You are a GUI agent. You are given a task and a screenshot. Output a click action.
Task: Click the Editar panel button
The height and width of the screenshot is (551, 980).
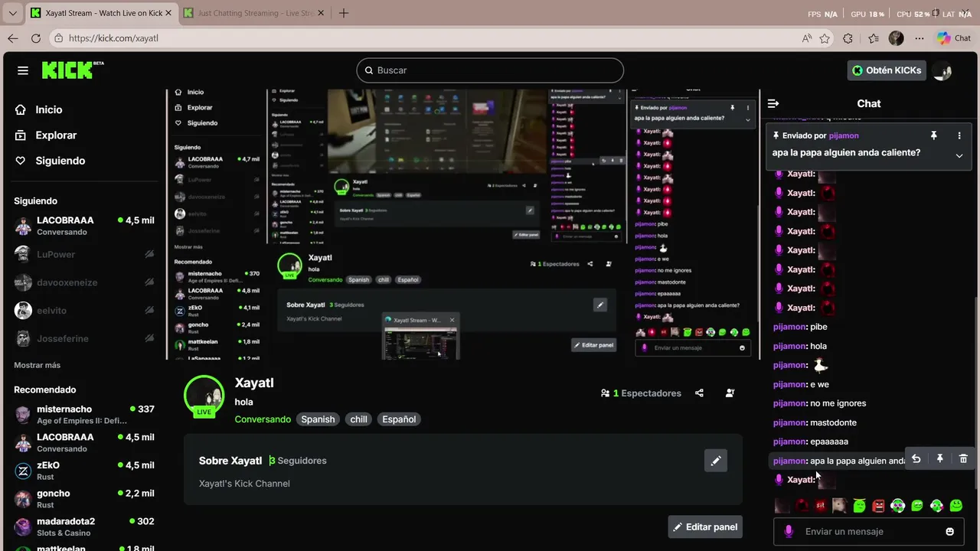(705, 527)
